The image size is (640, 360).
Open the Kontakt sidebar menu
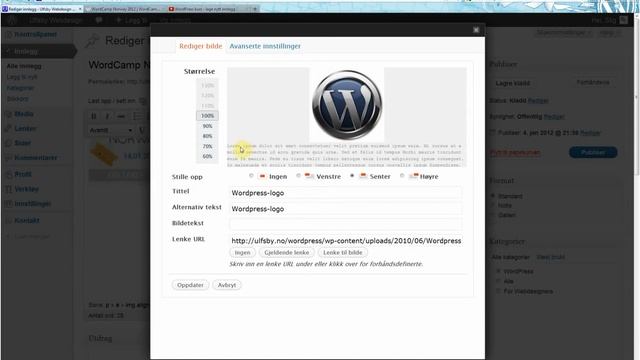tap(27, 220)
